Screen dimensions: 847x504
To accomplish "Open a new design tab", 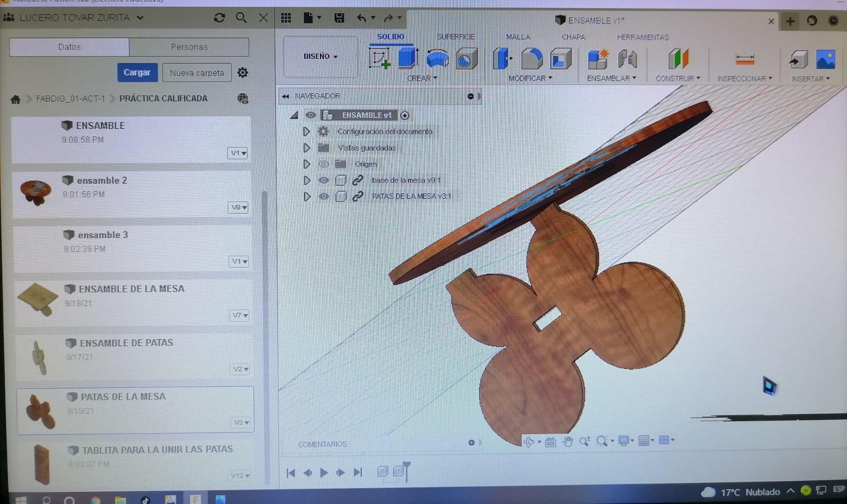I will coord(790,21).
